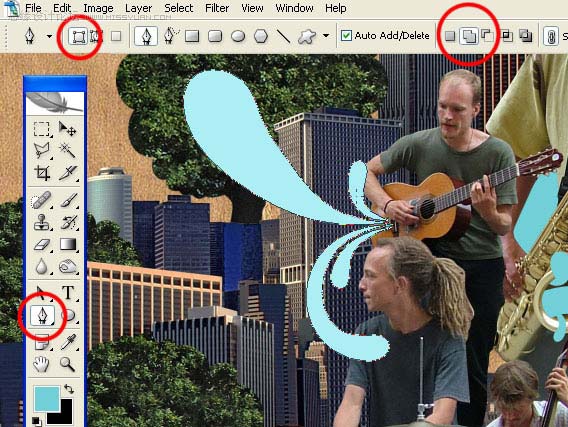Select Subtract from shape area mode
This screenshot has width=568, height=427.
pos(487,36)
